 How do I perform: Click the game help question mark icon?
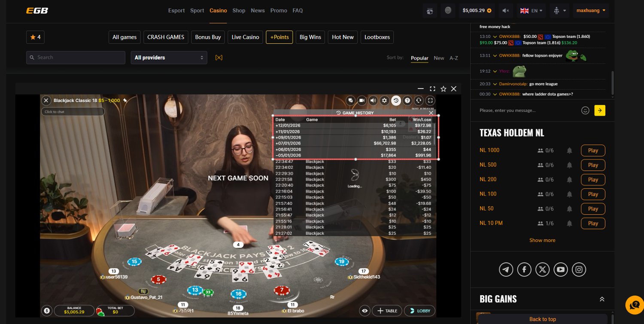[407, 101]
